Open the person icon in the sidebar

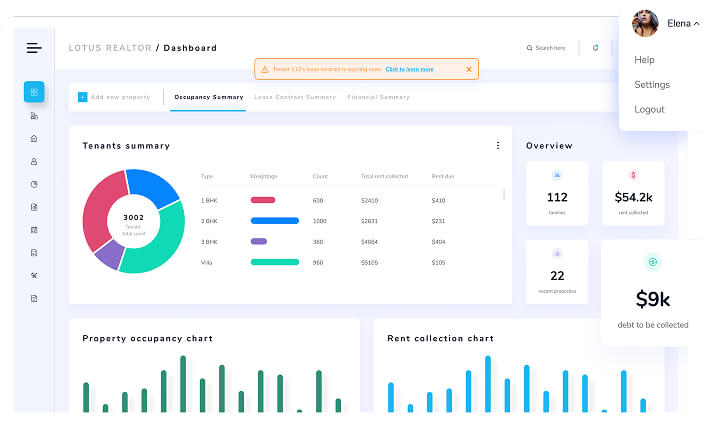[34, 161]
